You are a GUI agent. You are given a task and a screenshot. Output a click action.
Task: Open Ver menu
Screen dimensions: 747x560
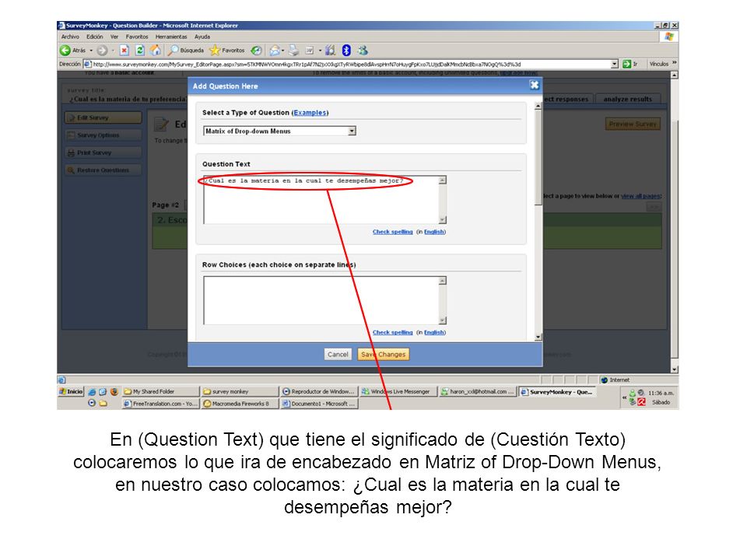(114, 37)
